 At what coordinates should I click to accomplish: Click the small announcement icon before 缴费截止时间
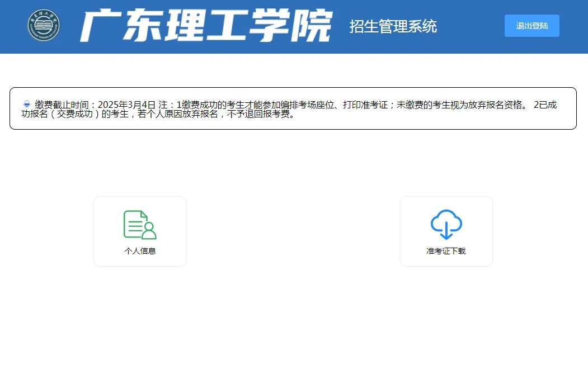pos(27,104)
